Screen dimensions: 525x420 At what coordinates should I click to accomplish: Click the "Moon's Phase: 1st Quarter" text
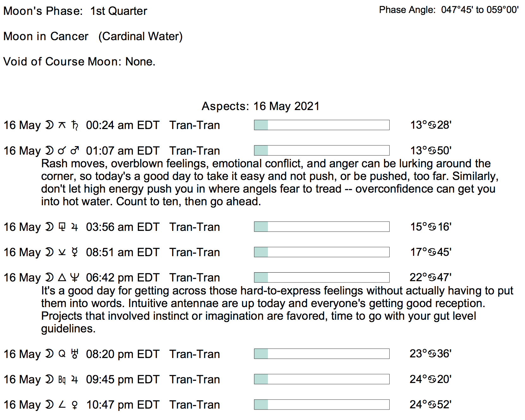(75, 11)
